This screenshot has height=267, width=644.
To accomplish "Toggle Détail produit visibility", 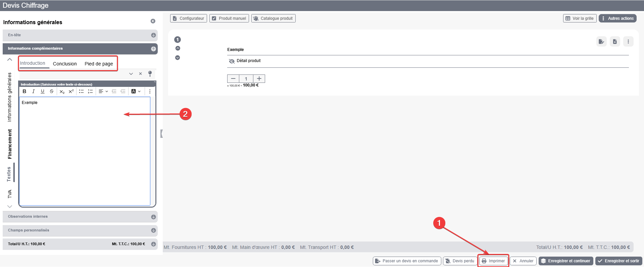I will pyautogui.click(x=232, y=61).
